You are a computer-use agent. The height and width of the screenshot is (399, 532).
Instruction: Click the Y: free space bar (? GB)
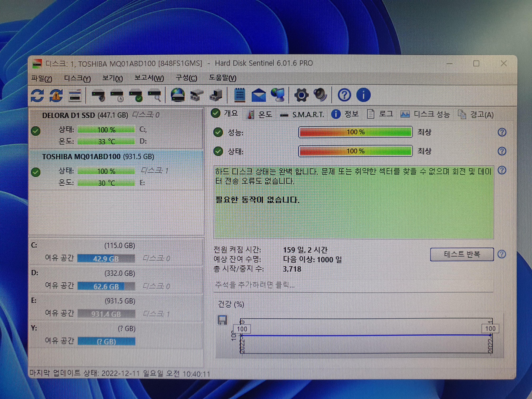tap(106, 341)
